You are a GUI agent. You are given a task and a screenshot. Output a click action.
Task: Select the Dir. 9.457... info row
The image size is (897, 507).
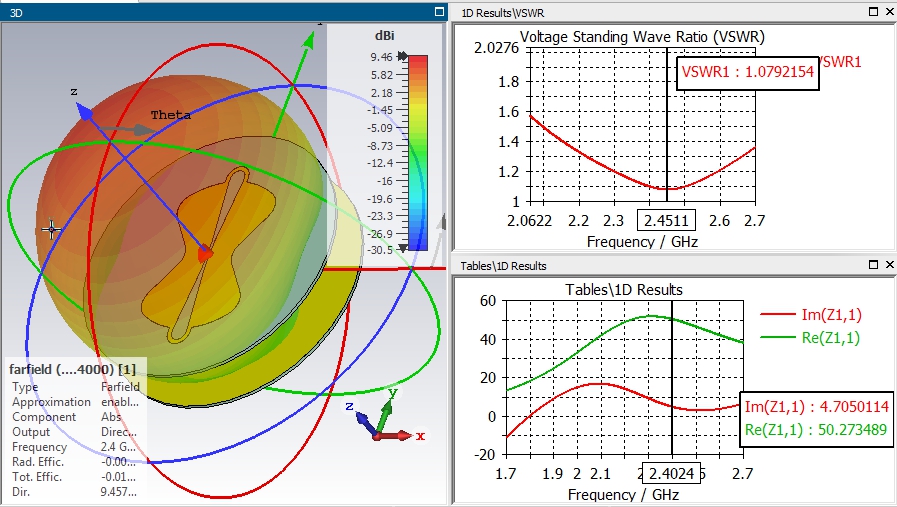coord(76,491)
